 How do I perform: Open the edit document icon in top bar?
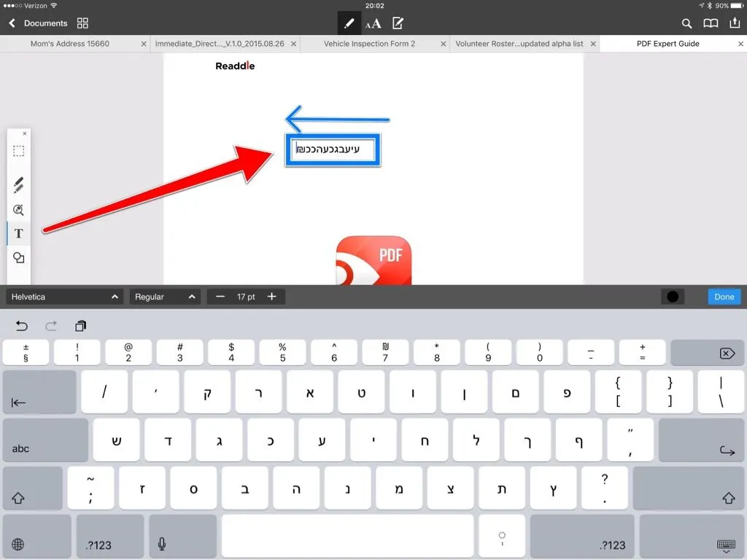pos(398,23)
